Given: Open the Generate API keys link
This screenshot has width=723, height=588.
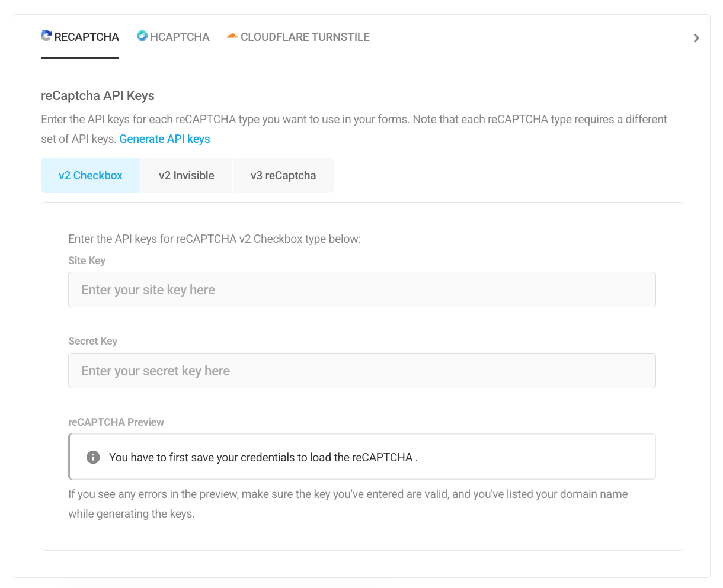Looking at the screenshot, I should pos(165,139).
